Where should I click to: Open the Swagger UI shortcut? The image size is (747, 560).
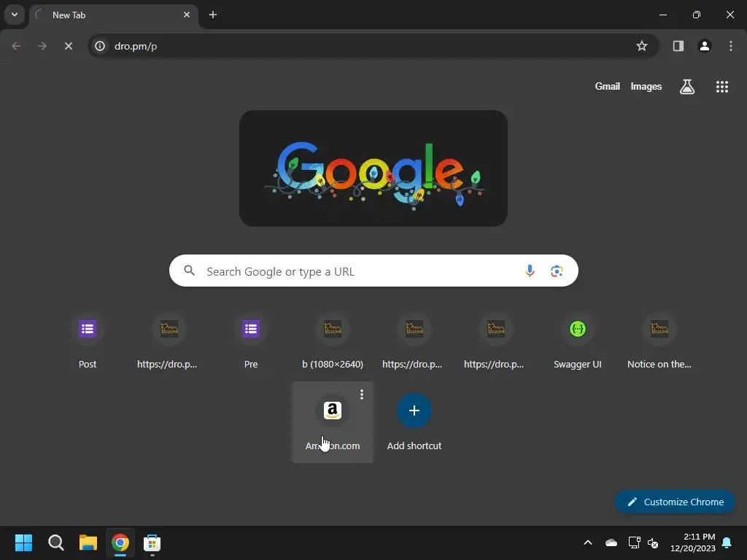coord(578,341)
